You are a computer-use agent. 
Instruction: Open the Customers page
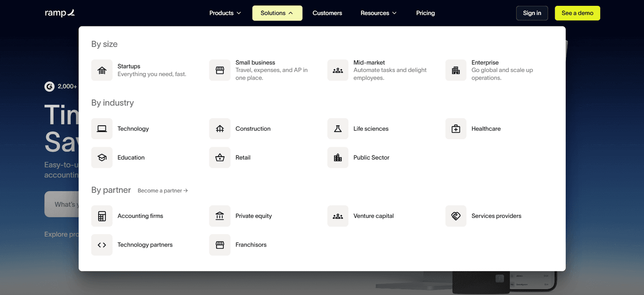[327, 13]
